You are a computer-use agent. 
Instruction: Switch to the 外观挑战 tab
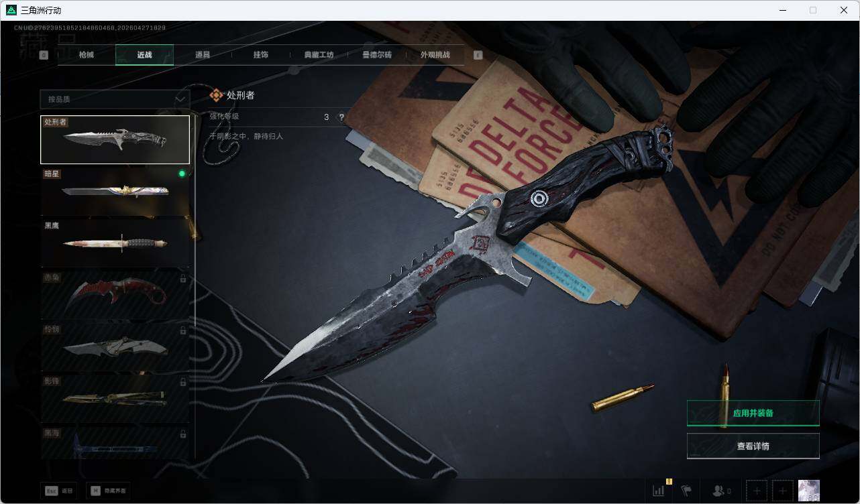[435, 55]
